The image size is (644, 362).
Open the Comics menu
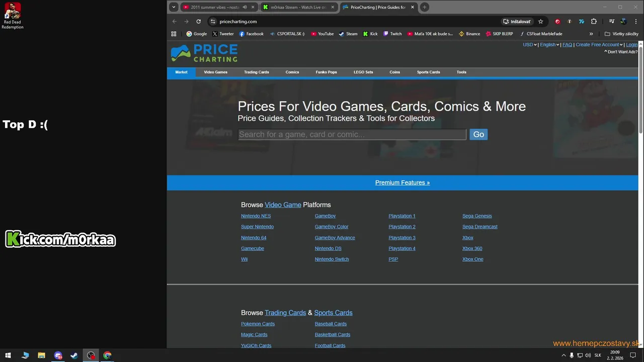(292, 72)
